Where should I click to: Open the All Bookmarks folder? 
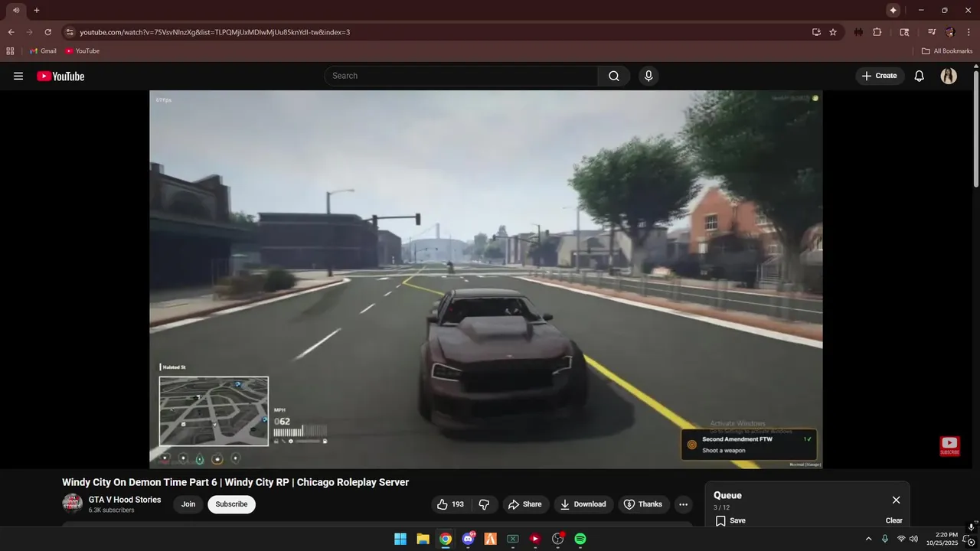pyautogui.click(x=947, y=51)
